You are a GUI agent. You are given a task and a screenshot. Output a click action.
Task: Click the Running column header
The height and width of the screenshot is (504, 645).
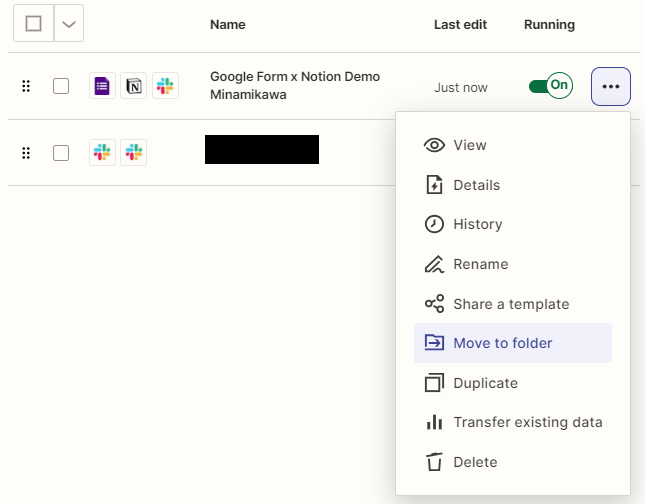(x=549, y=25)
